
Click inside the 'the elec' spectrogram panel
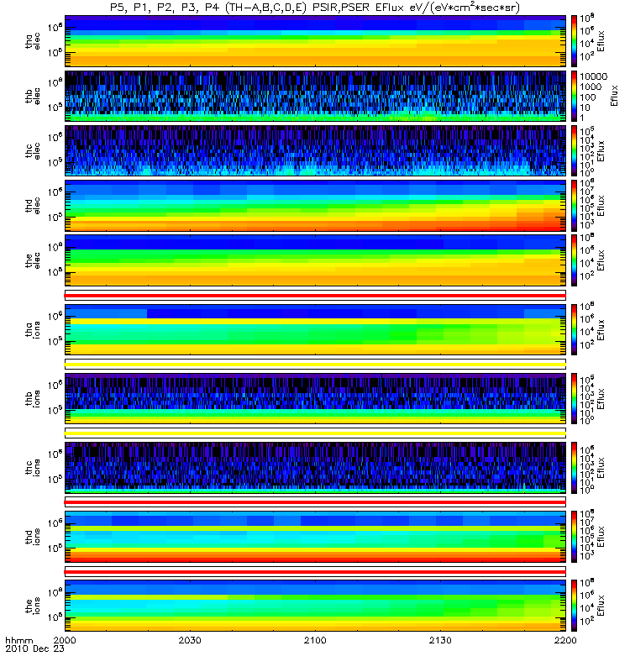tap(316, 260)
